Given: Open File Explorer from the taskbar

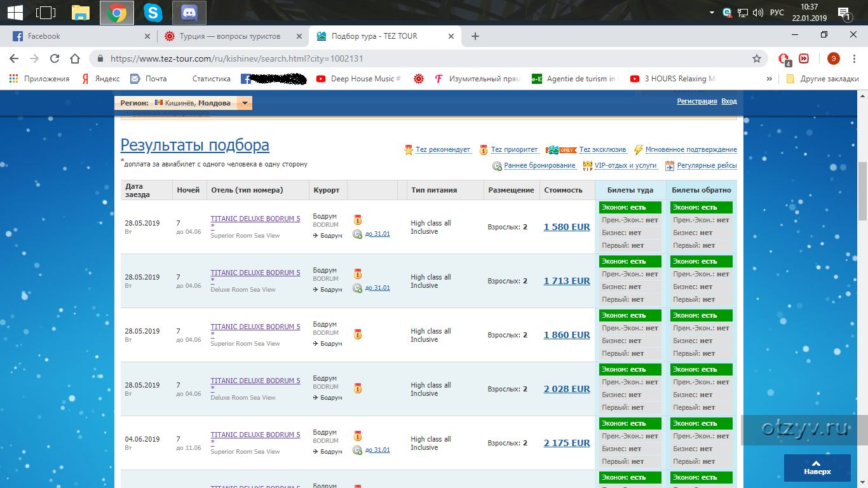Looking at the screenshot, I should [x=81, y=12].
